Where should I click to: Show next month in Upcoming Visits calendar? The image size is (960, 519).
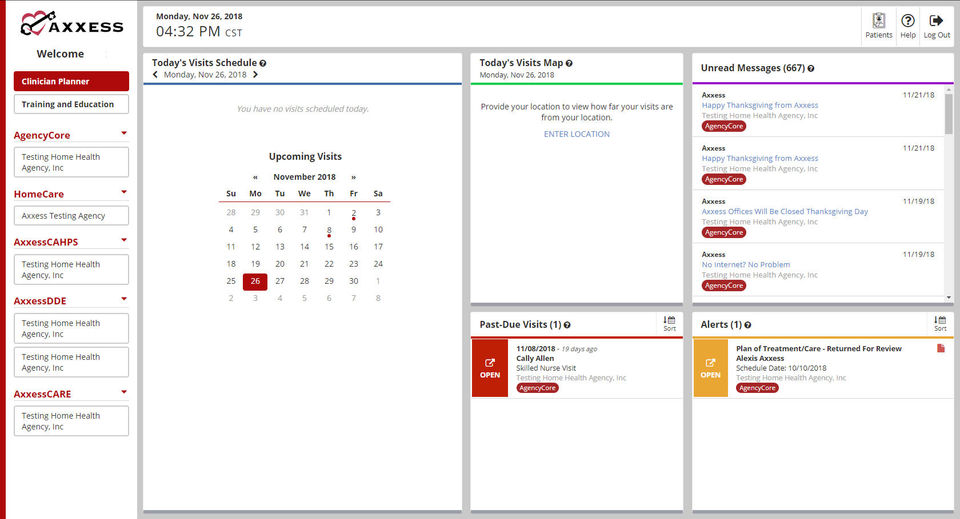353,177
